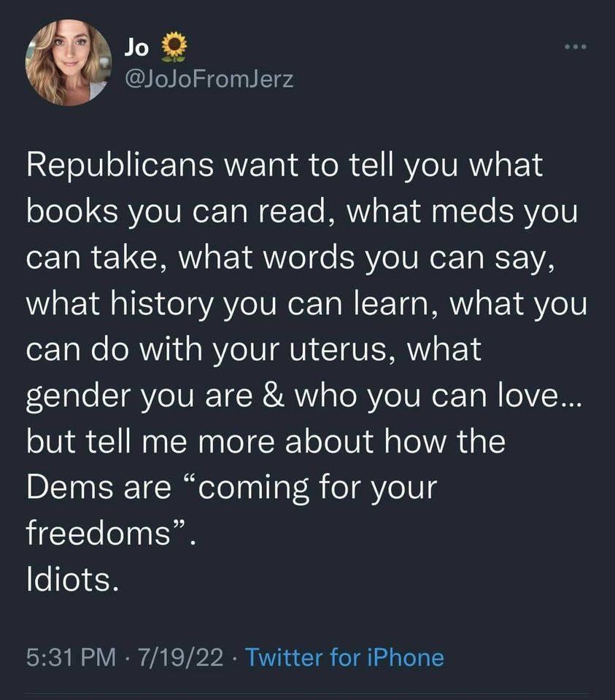Open the three-dot more options menu
This screenshot has width=615, height=700.
pos(575,47)
